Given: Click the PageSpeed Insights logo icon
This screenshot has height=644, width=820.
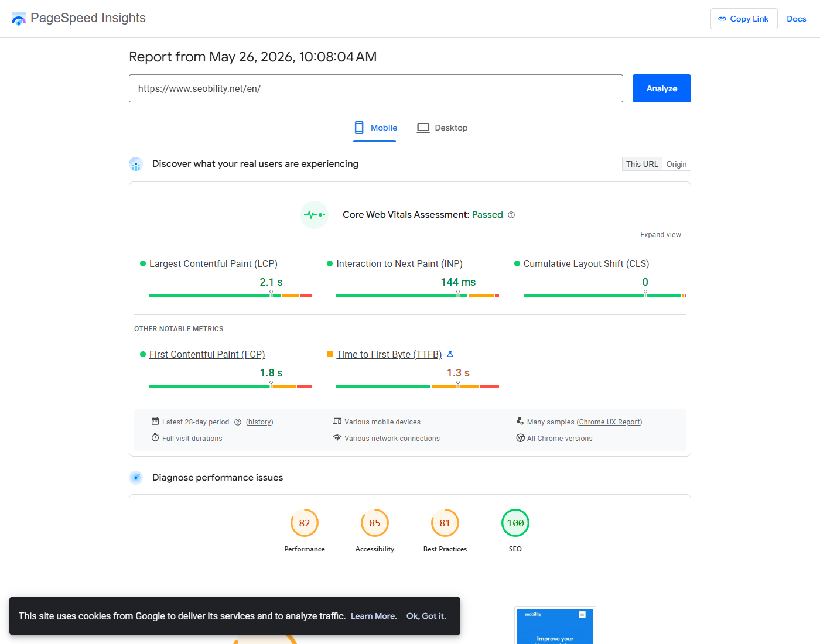Looking at the screenshot, I should 19,18.
